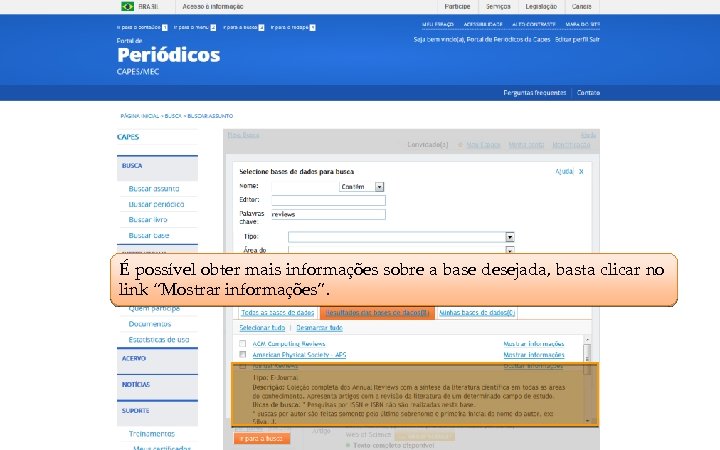
Task: Show information for ACM Computing Reviews
Action: click(x=534, y=344)
